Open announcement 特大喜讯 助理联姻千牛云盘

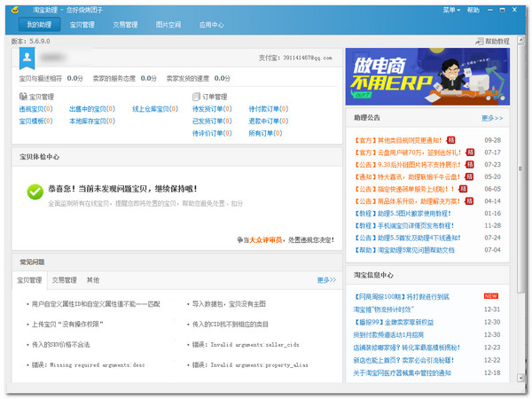(x=407, y=176)
